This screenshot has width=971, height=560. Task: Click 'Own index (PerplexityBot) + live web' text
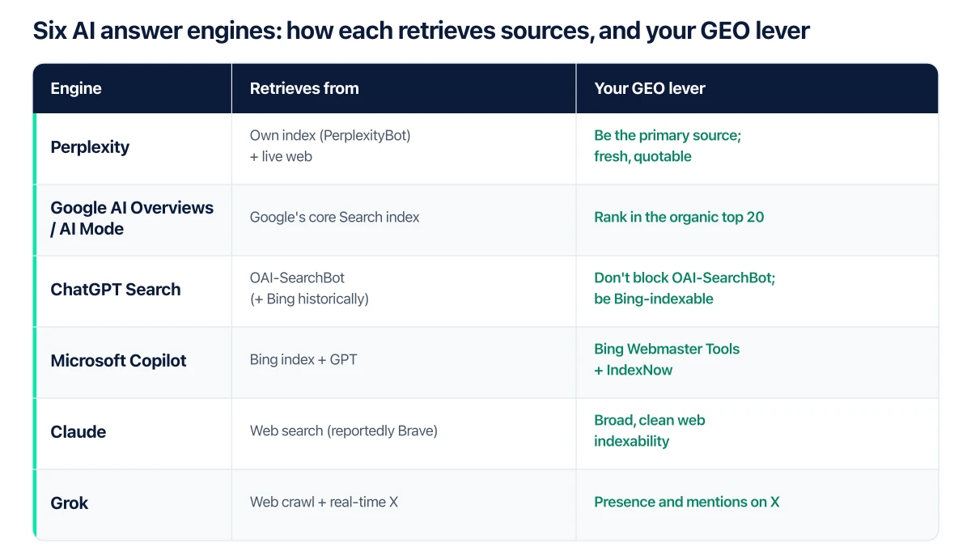330,146
